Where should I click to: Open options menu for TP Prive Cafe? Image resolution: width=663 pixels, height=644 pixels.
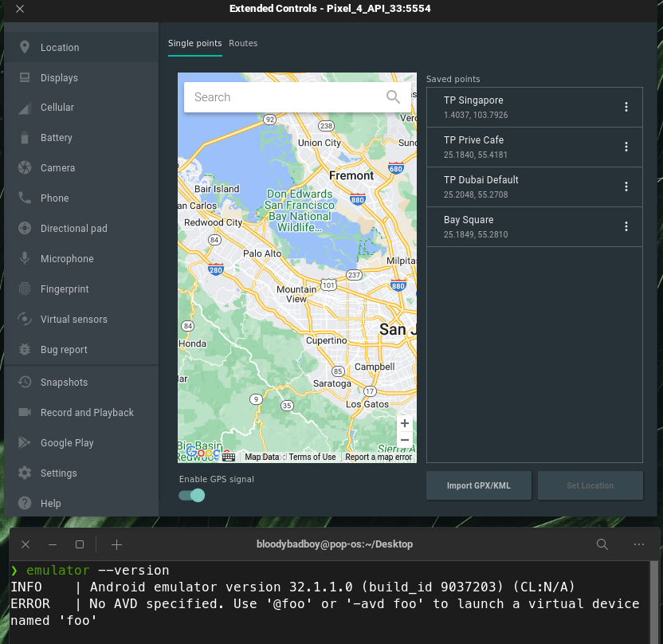coord(626,147)
